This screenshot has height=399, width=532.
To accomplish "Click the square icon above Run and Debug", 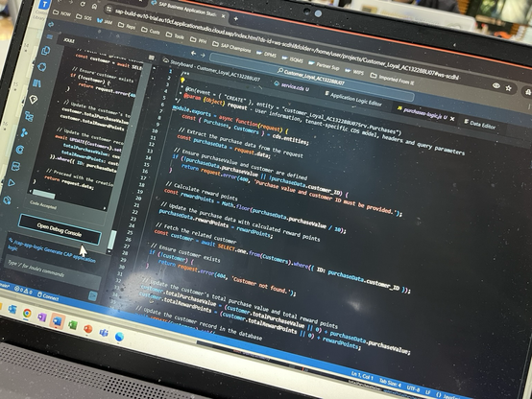I will 16,166.
